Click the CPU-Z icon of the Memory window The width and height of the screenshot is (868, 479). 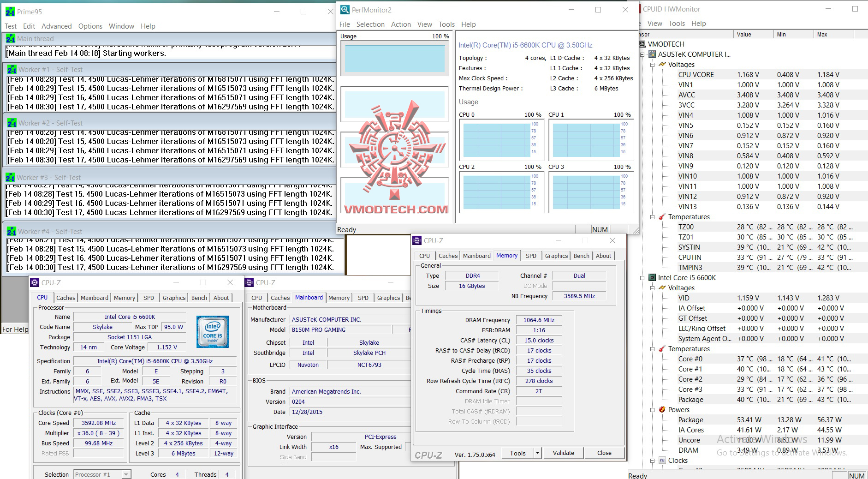417,240
